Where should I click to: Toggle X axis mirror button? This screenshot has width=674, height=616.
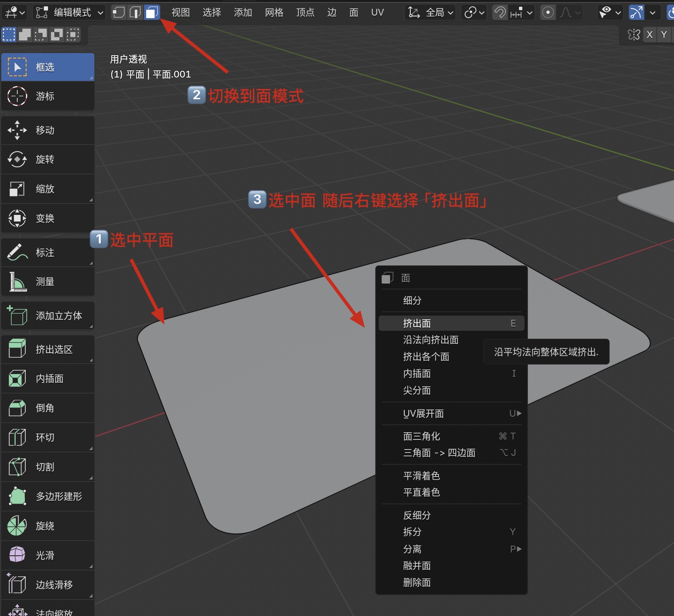650,35
